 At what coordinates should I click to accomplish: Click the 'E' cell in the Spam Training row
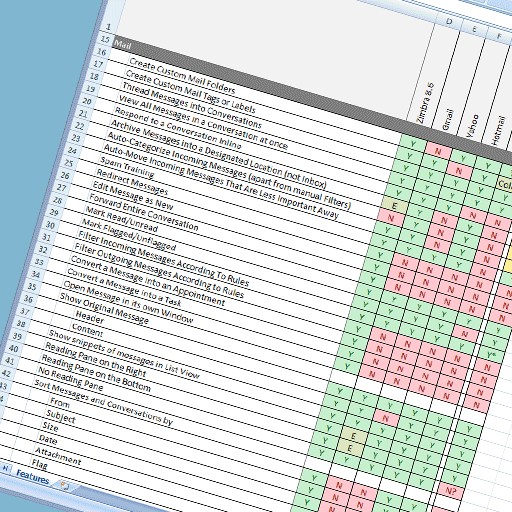pos(395,206)
